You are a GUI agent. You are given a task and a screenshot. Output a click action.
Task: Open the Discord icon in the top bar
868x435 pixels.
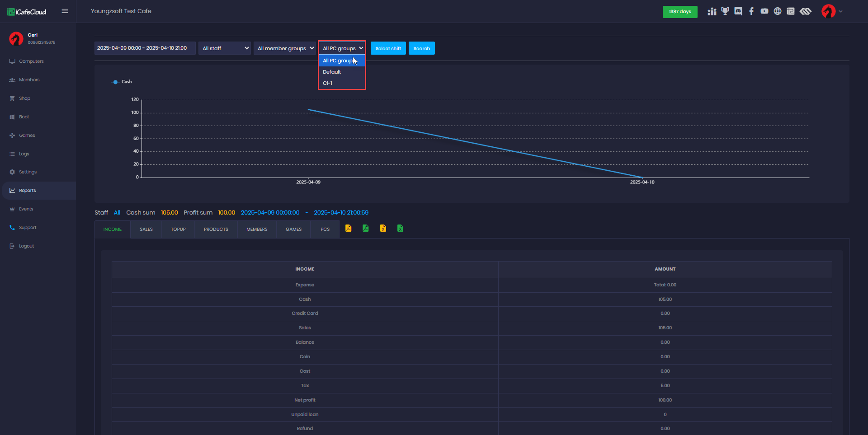pos(738,11)
